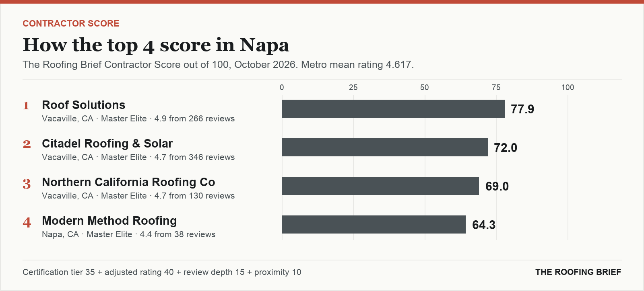The width and height of the screenshot is (644, 291).
Task: Click the axis tick label 100
Action: [x=568, y=88]
